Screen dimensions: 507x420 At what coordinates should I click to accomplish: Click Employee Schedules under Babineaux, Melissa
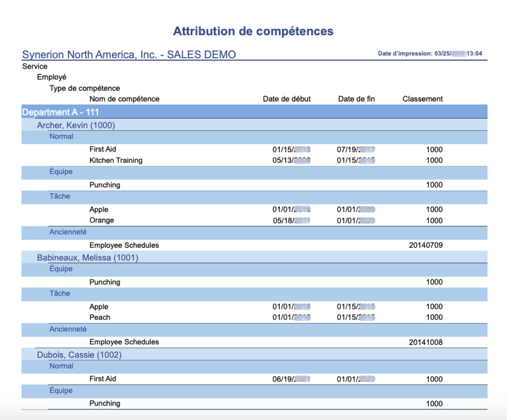coord(124,342)
